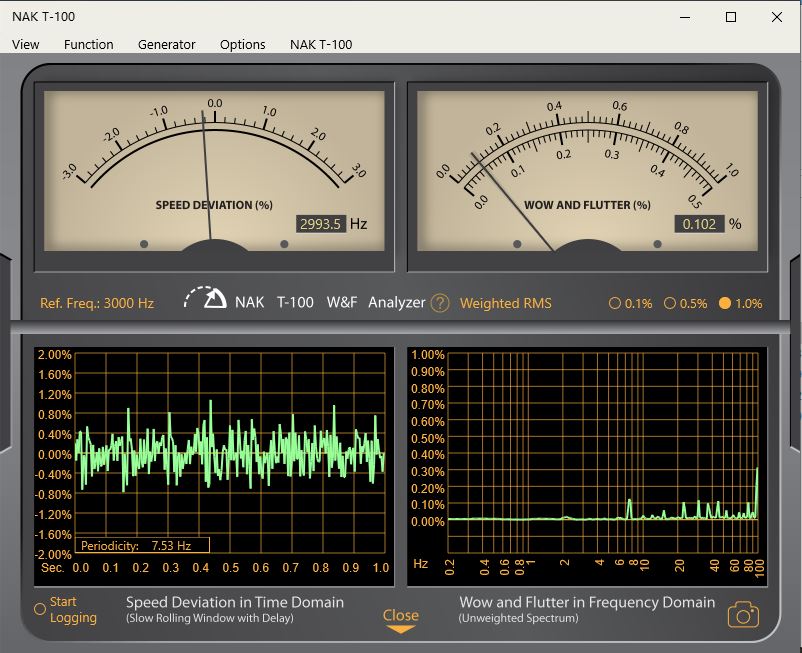Minimize the NAK T-100 window

(x=685, y=17)
